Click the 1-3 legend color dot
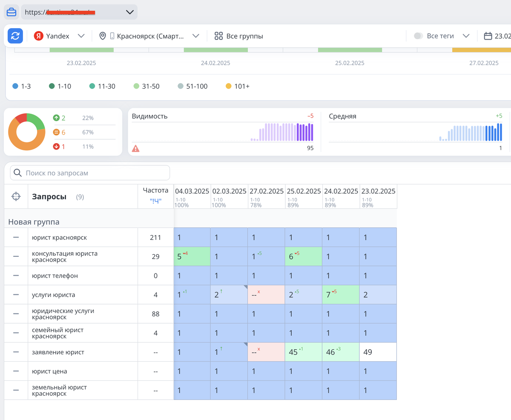This screenshot has height=420, width=511. [15, 86]
